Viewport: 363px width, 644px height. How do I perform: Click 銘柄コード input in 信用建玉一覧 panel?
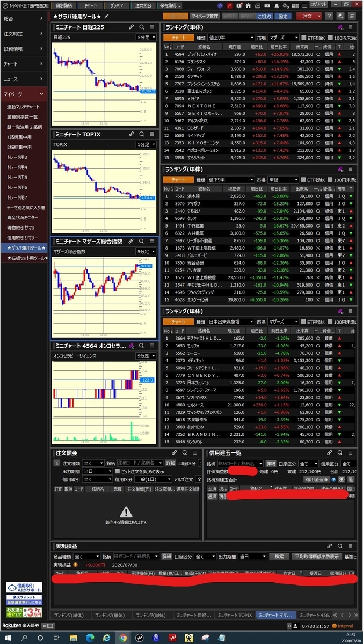coord(240,463)
